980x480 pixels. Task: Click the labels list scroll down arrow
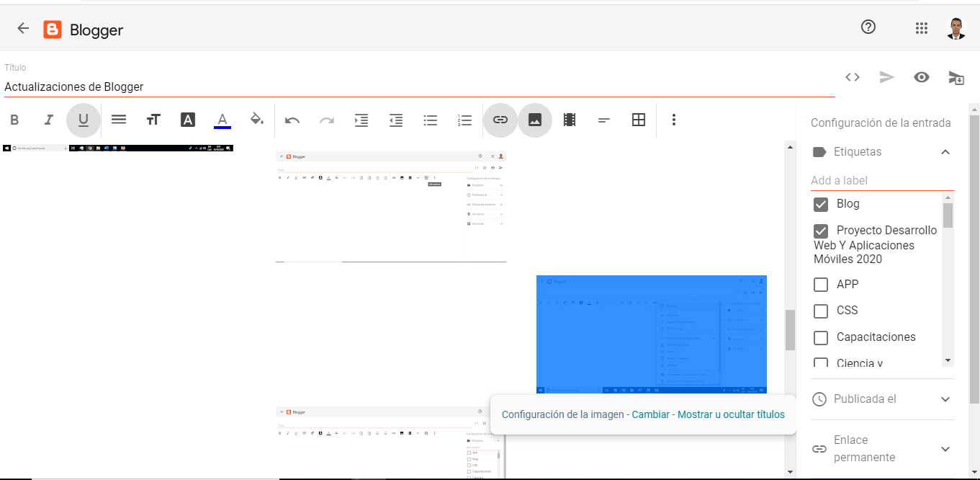tap(948, 360)
